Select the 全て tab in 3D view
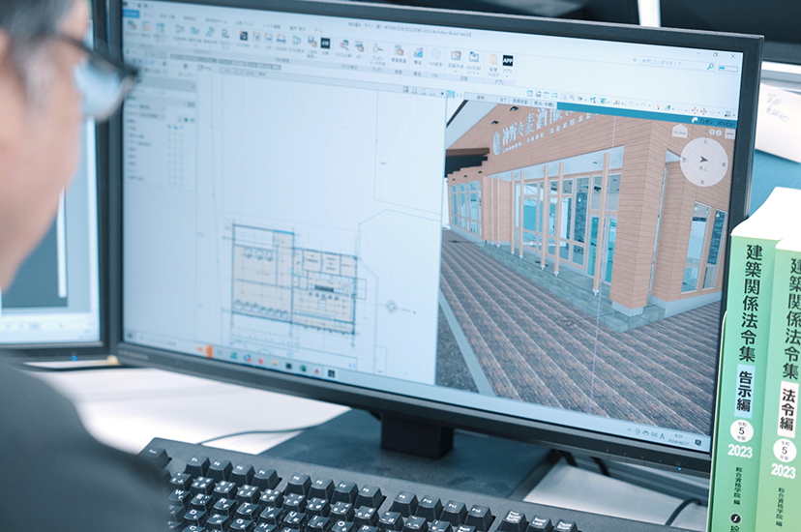 pyautogui.click(x=503, y=100)
